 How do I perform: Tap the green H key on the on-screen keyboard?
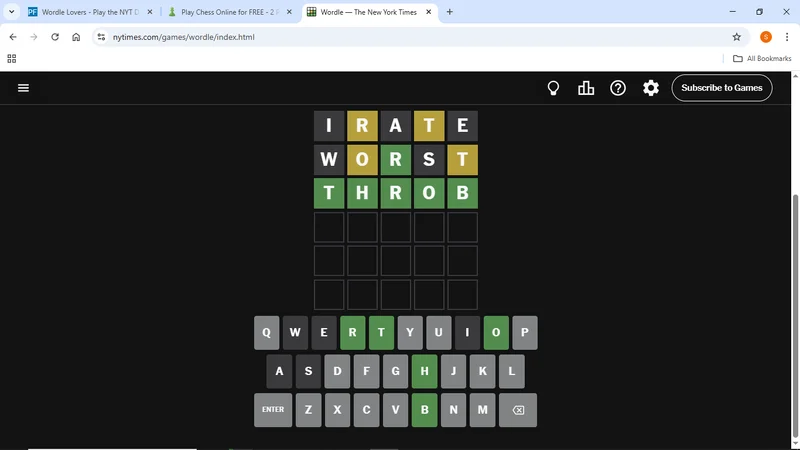(424, 371)
